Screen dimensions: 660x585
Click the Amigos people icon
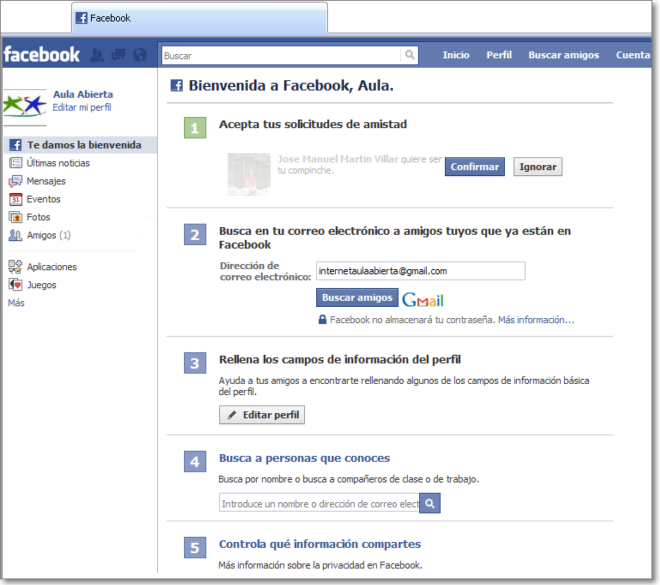(x=16, y=235)
